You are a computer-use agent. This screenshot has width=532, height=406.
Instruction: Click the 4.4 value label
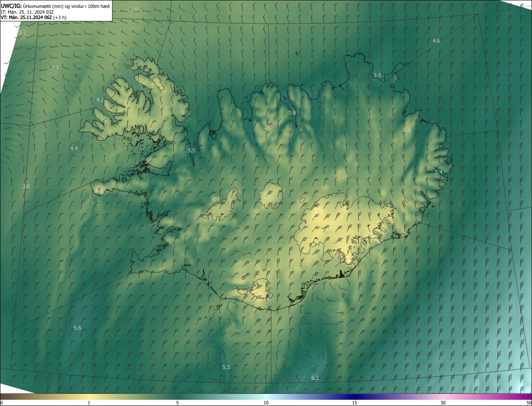click(74, 148)
